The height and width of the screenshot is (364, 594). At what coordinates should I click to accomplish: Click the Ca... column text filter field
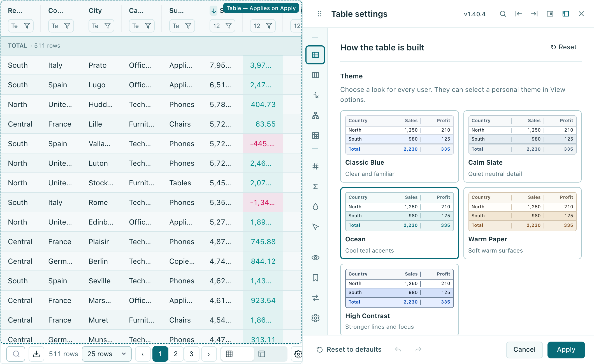[136, 26]
